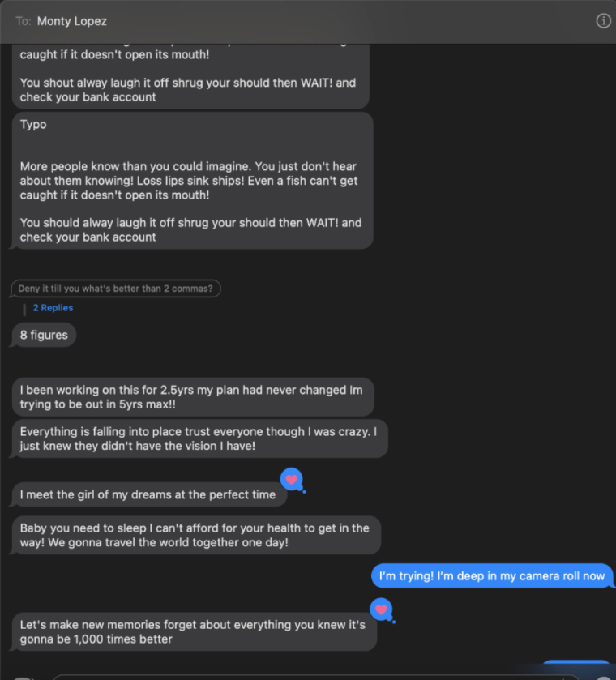
Task: Focus the message input field at bottom
Action: pos(317,678)
